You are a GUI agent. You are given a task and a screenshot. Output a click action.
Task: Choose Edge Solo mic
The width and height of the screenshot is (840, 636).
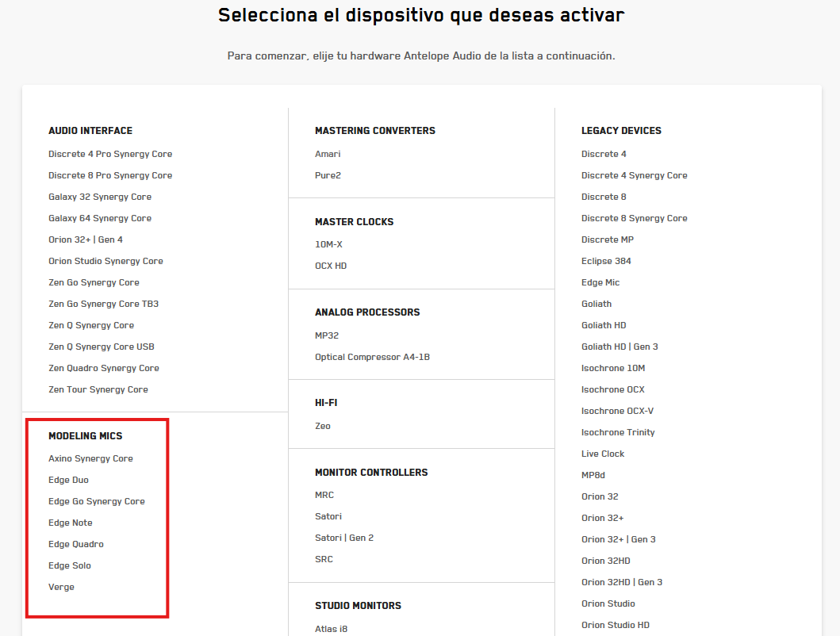(x=70, y=565)
